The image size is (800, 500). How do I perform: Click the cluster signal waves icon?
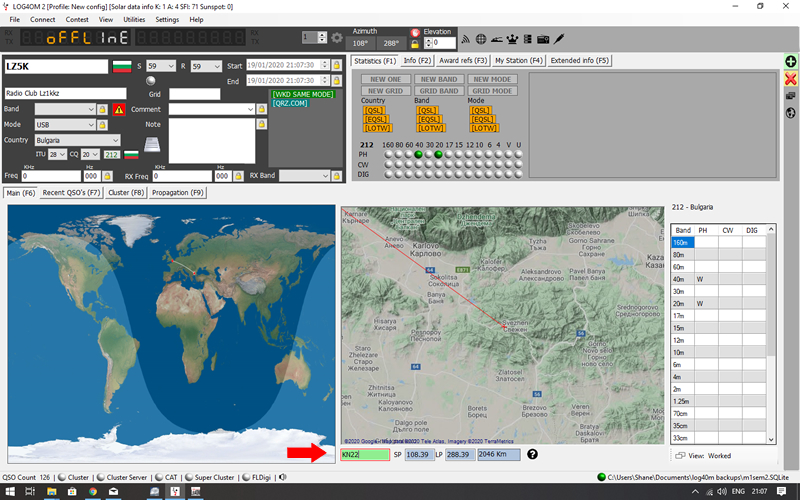point(465,39)
